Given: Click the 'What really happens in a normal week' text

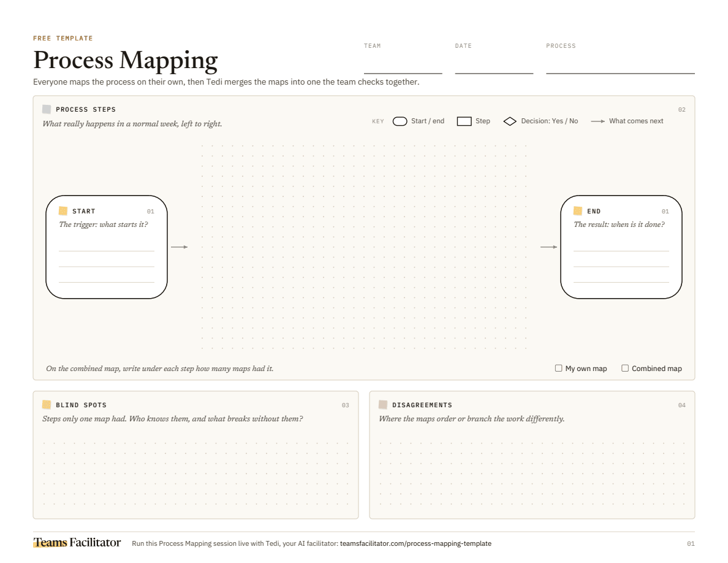Looking at the screenshot, I should click(132, 123).
